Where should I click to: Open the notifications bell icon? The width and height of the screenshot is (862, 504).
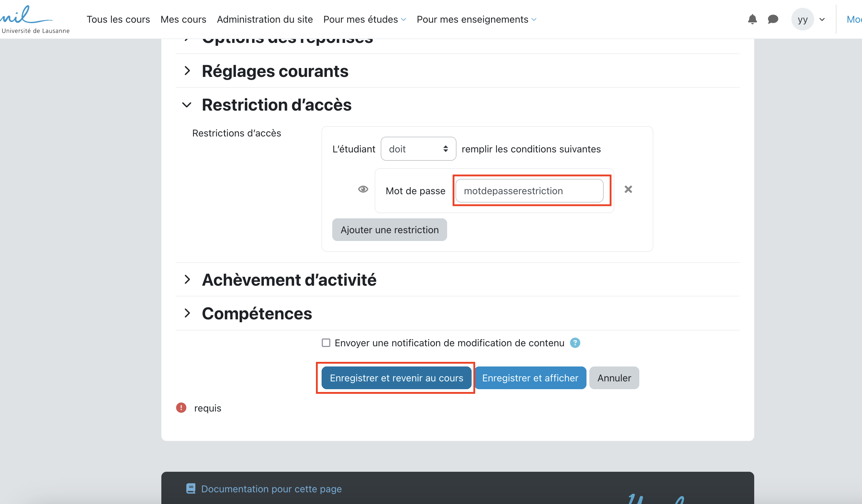752,19
